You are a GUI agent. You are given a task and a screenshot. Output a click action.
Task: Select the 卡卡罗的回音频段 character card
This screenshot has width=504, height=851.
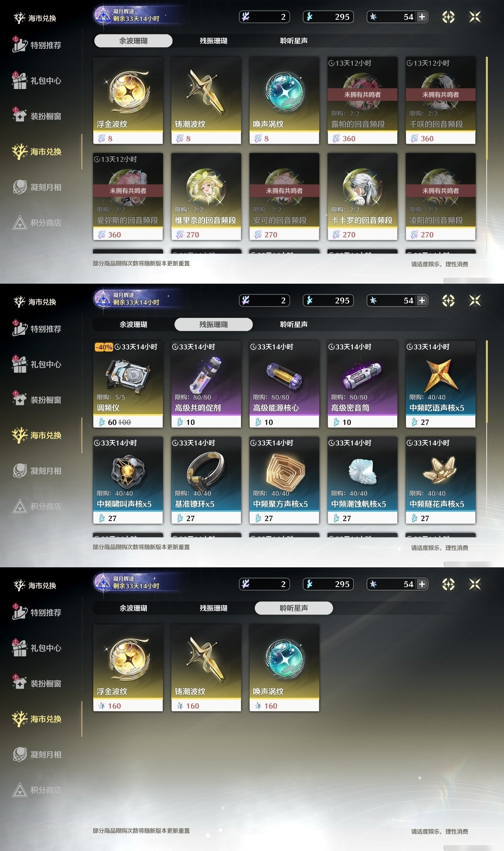pyautogui.click(x=362, y=197)
